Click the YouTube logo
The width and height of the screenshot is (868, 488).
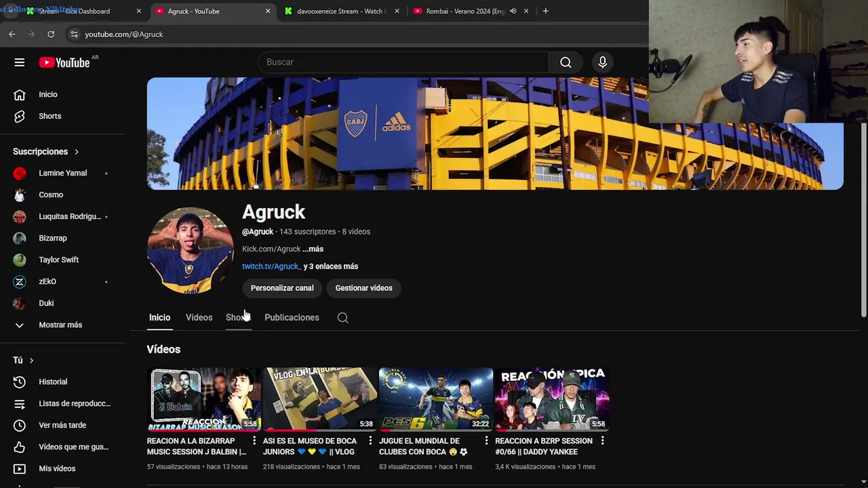tap(64, 62)
